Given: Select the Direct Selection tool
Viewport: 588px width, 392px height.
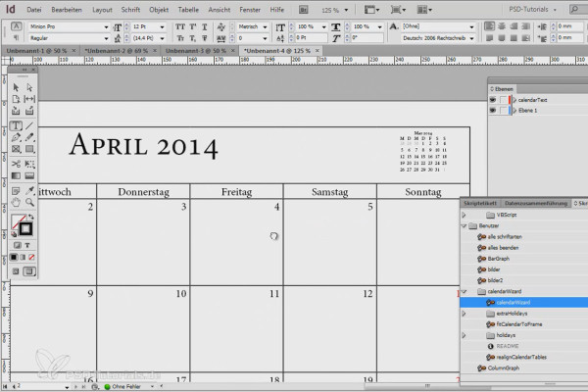Looking at the screenshot, I should click(29, 87).
